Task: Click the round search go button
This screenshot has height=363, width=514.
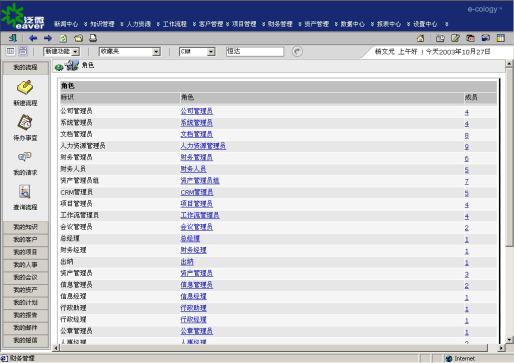Action: point(297,52)
